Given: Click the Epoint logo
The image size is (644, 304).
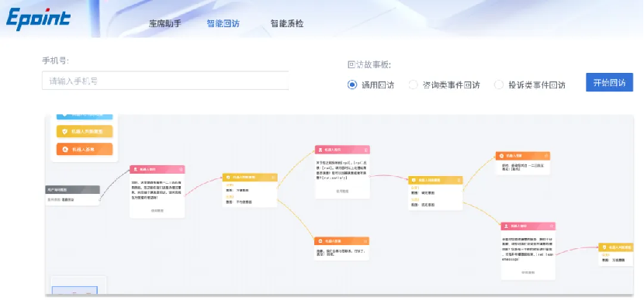Looking at the screenshot, I should pos(38,19).
